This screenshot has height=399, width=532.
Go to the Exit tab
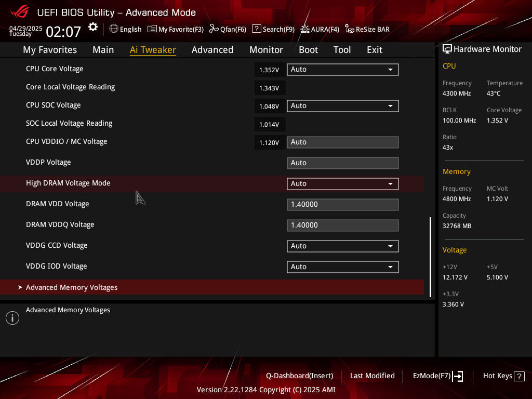point(375,50)
